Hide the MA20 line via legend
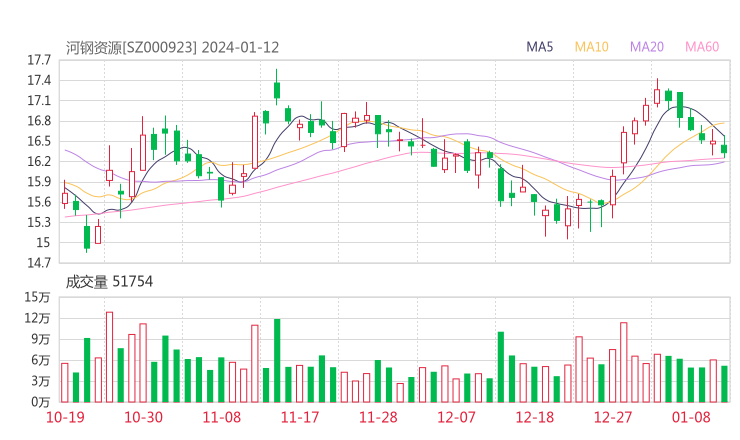The image size is (740, 440). tap(646, 47)
